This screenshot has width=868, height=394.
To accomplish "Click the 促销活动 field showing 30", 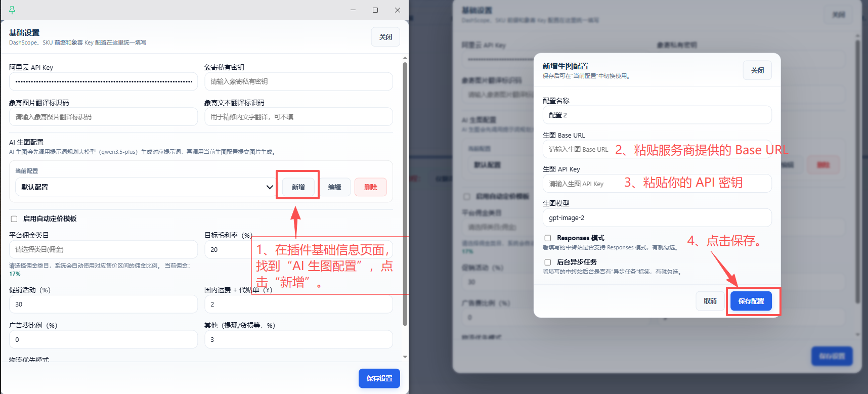I will tap(103, 304).
